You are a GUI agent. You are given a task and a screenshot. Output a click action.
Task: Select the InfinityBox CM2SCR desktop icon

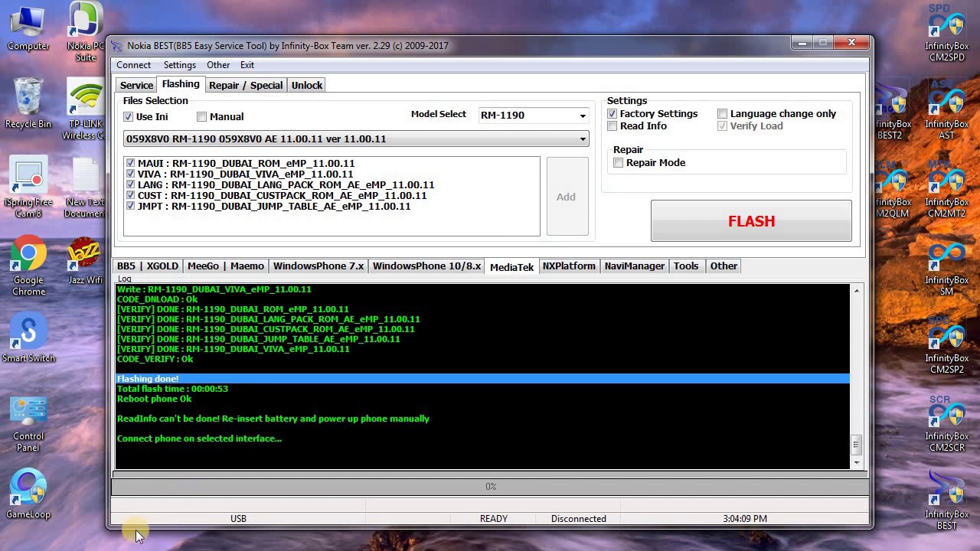[946, 423]
